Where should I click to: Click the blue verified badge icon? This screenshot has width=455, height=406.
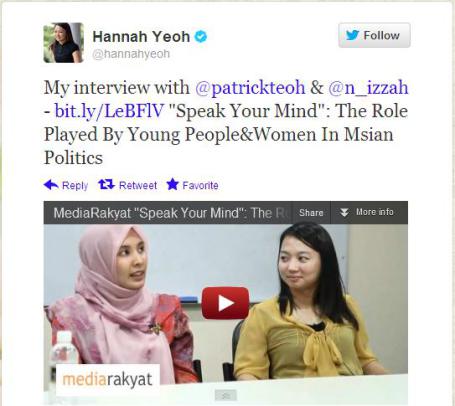point(201,36)
